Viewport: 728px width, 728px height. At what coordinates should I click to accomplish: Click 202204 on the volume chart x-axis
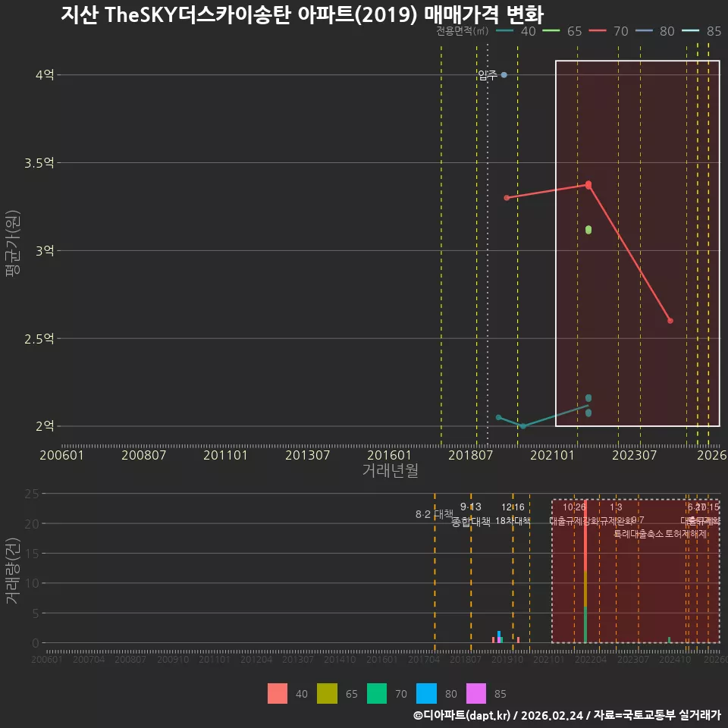tap(591, 659)
